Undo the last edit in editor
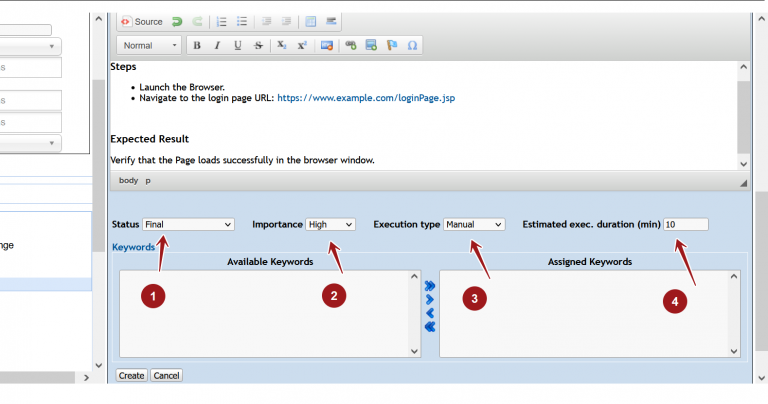Screen dimensions: 768x404 tap(177, 21)
